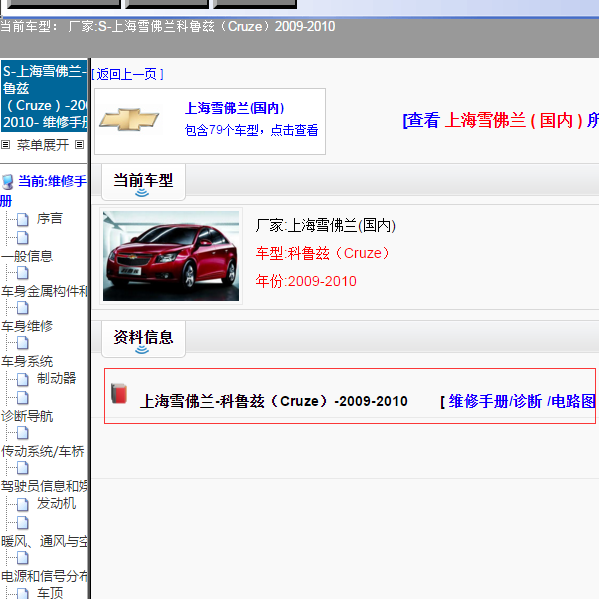Screen dimensions: 599x599
Task: Click page icon next to 车顶
Action: (x=23, y=593)
